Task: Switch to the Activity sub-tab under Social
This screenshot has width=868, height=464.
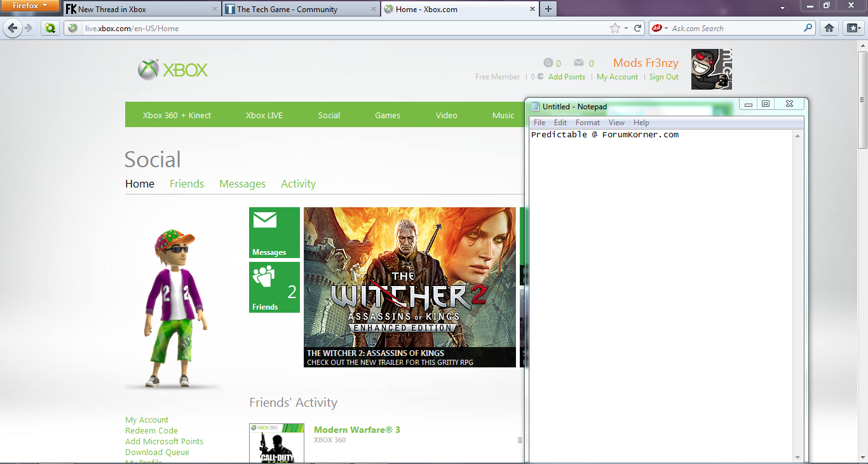Action: tap(299, 184)
